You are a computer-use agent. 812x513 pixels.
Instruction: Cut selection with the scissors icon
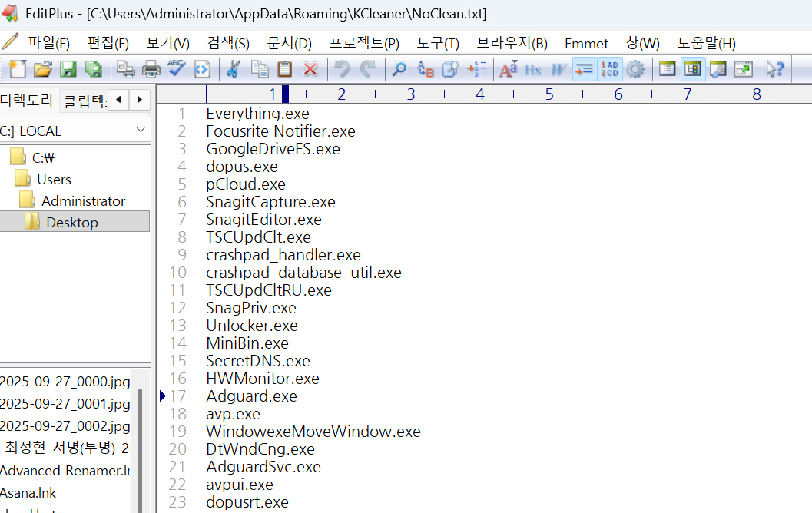[234, 69]
